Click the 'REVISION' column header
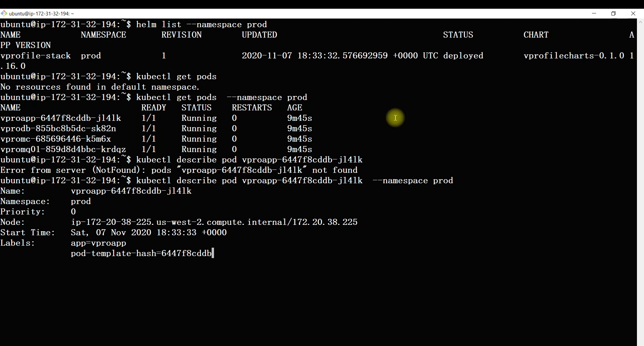 pos(181,35)
